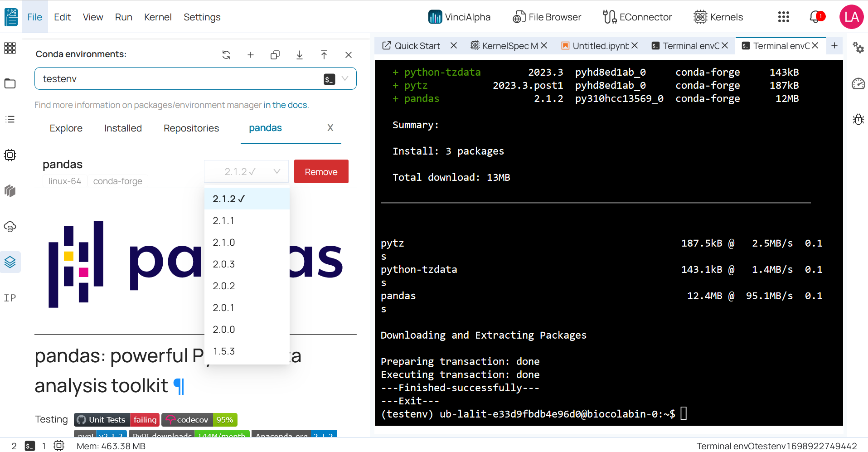Select pandas version 2.1.0

pos(247,242)
